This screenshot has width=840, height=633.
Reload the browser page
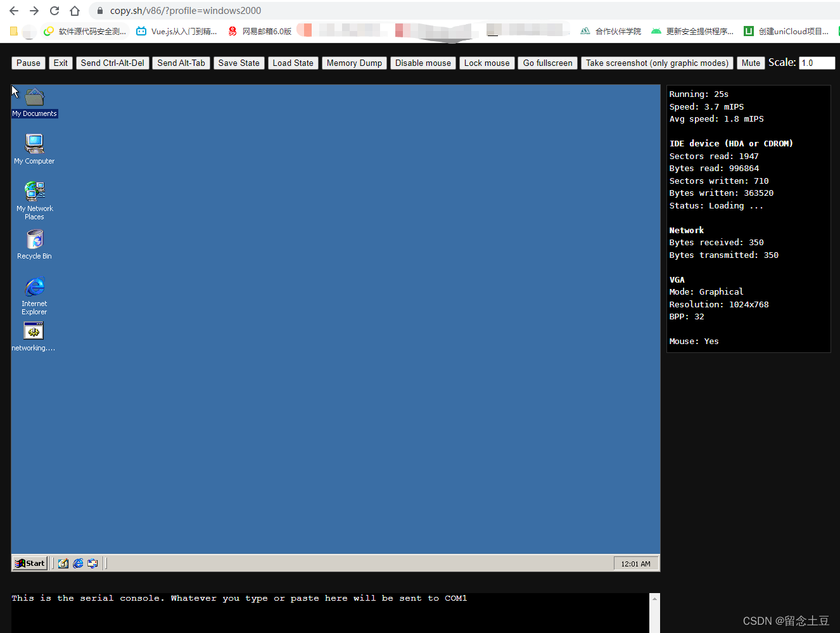pyautogui.click(x=54, y=11)
